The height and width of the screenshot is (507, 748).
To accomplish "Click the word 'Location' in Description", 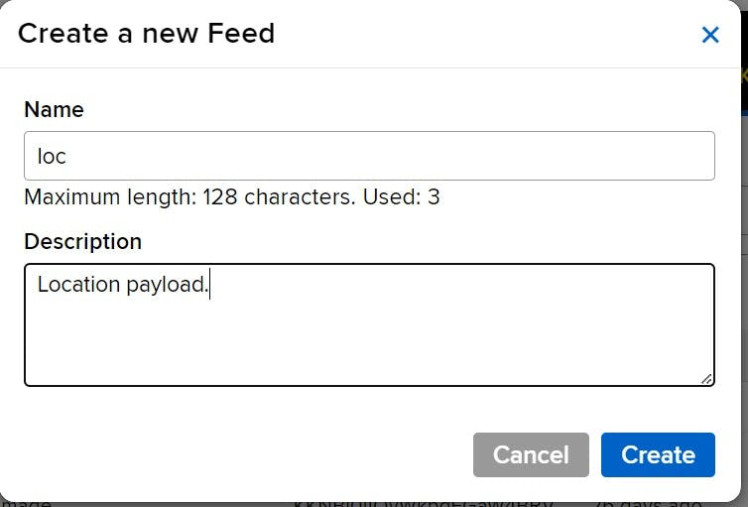I will point(78,285).
